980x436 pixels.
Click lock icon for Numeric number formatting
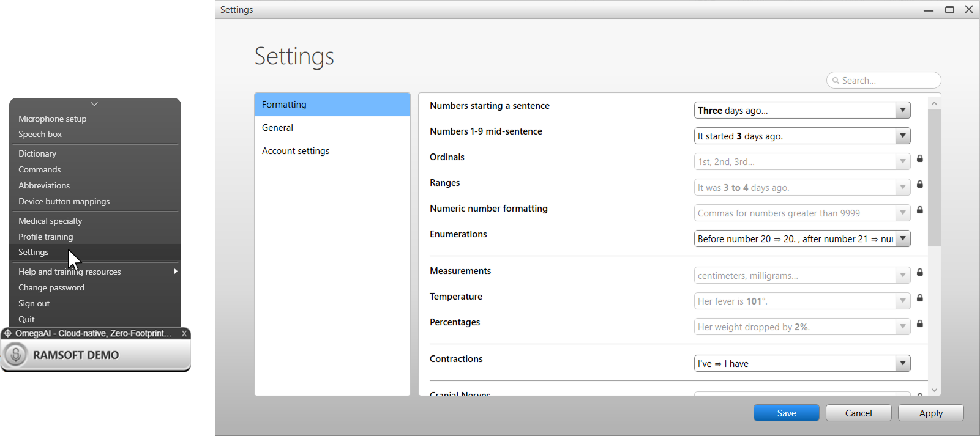919,210
